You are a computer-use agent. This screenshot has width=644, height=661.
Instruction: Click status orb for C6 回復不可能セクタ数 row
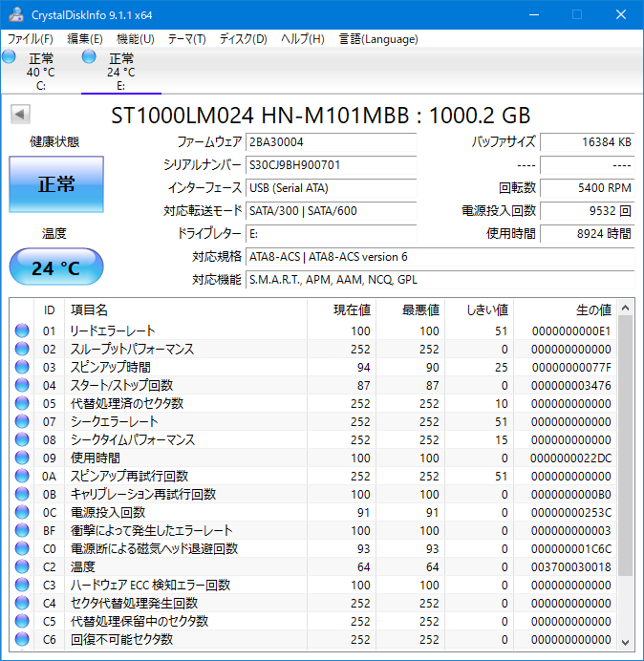point(22,639)
